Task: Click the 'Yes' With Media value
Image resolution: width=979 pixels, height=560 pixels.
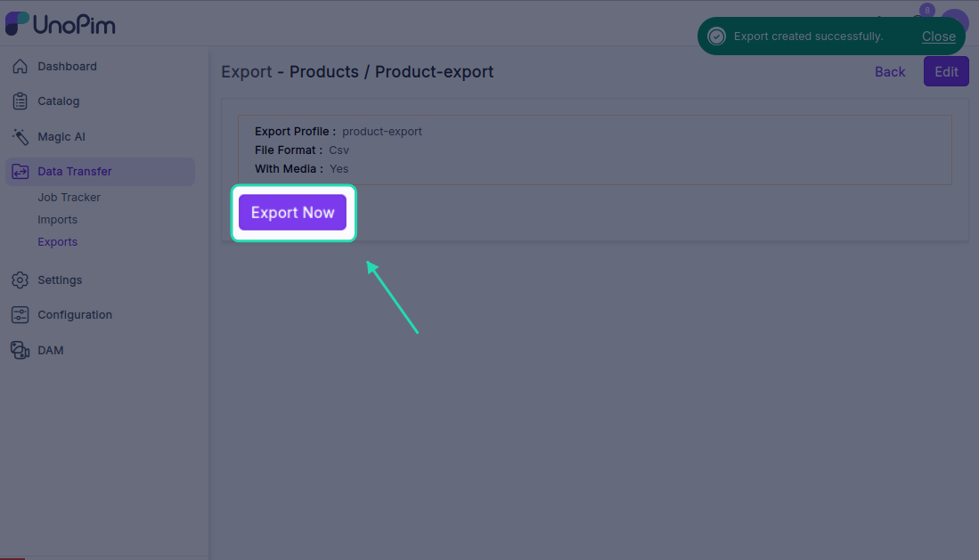Action: pos(339,169)
